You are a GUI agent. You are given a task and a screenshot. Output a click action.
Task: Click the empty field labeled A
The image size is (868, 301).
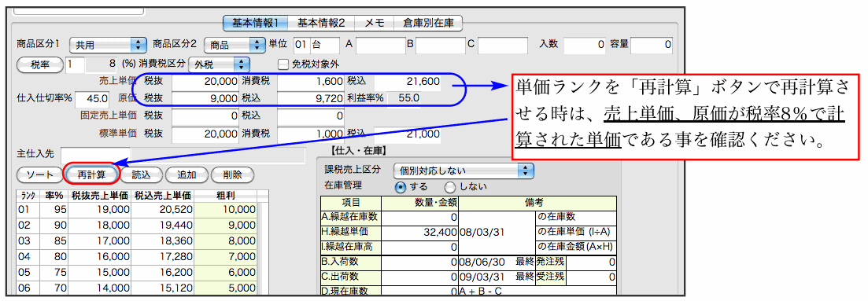click(x=381, y=45)
